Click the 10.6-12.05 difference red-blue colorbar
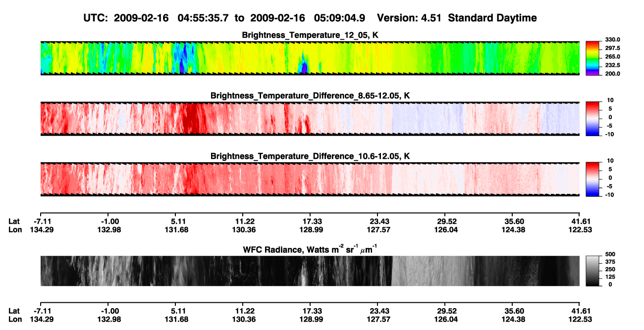644x330 pixels. coord(593,179)
